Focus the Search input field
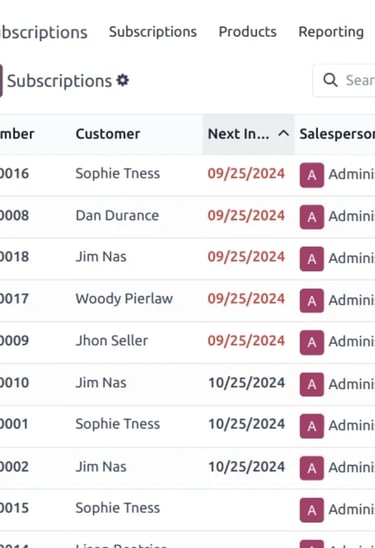Screen dimensions: 375x548 tap(360, 80)
